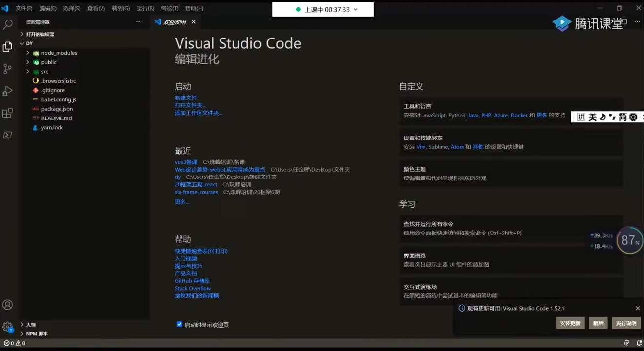Click the 界面概览 card
This screenshot has width=644, height=351.
click(511, 260)
